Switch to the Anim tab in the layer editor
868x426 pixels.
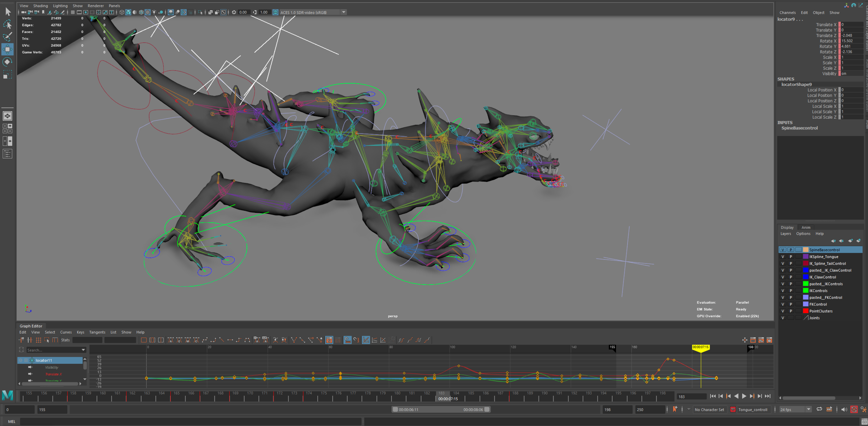click(806, 228)
